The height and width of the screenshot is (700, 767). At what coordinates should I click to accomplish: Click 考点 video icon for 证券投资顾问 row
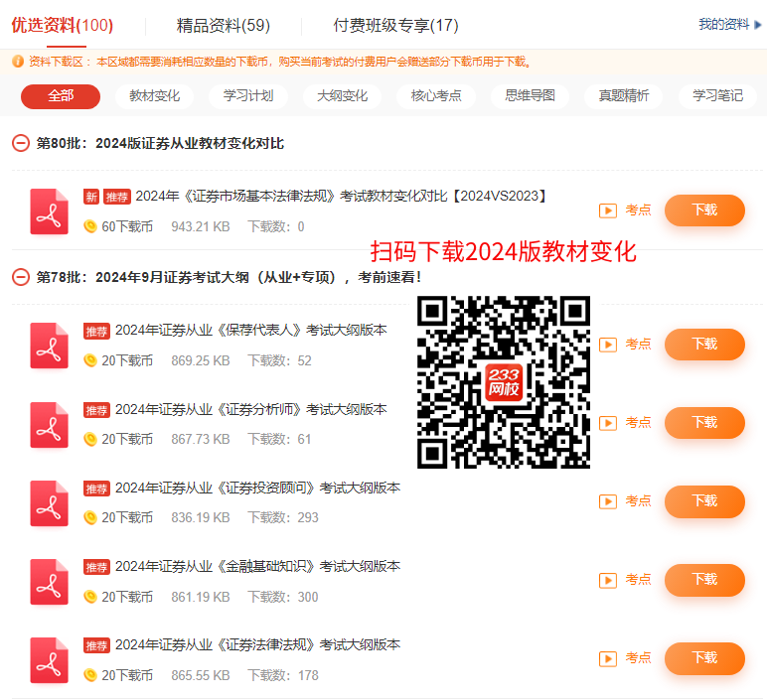[608, 501]
